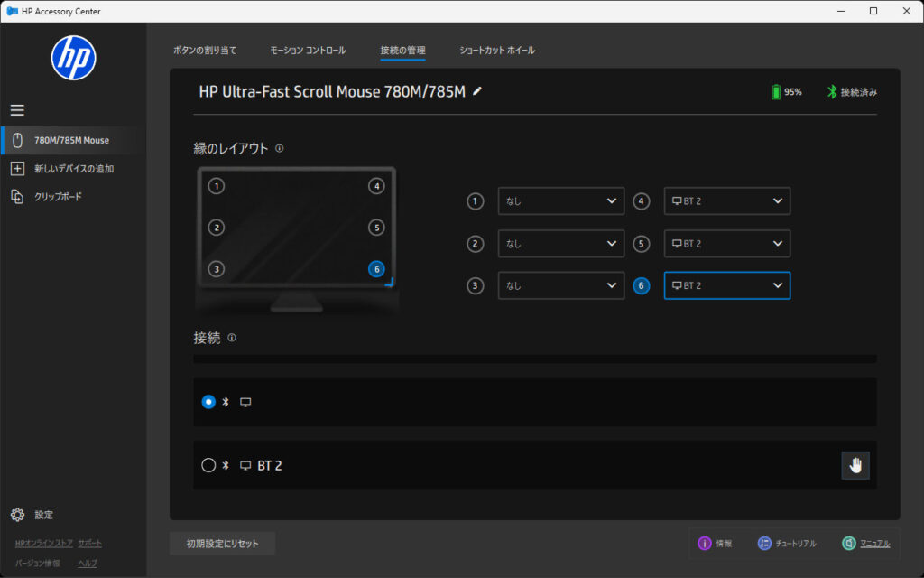
Task: Click the チュートリアル label at bottom
Action: 796,544
